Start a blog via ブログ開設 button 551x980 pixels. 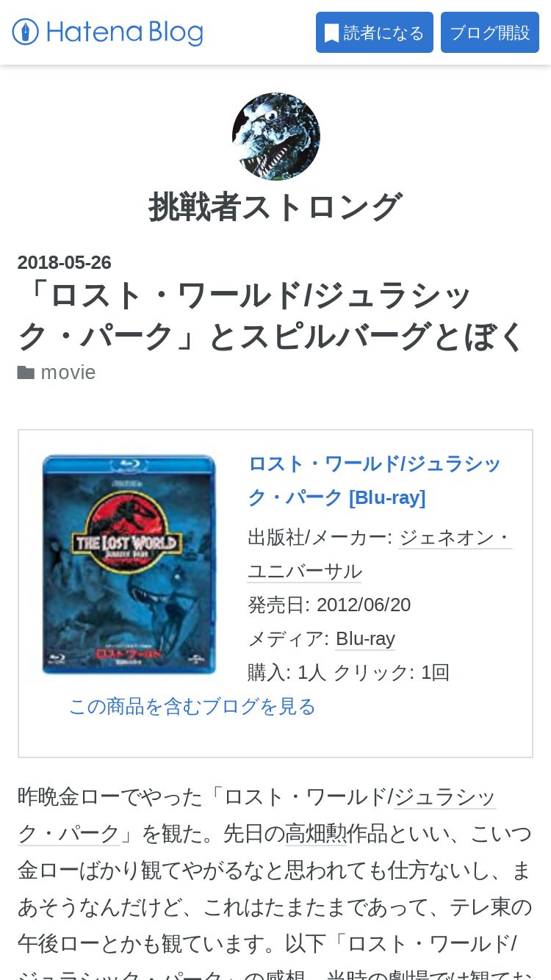click(490, 32)
